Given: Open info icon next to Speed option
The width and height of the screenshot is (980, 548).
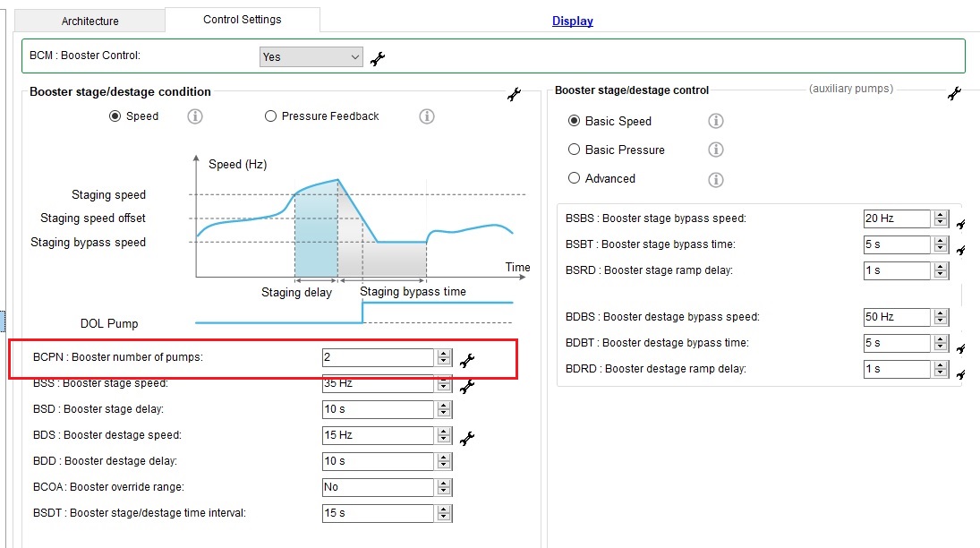Looking at the screenshot, I should [195, 116].
